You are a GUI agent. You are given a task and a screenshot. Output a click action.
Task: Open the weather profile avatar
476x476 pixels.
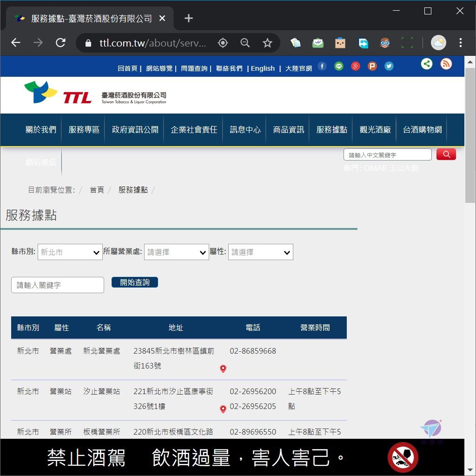438,42
